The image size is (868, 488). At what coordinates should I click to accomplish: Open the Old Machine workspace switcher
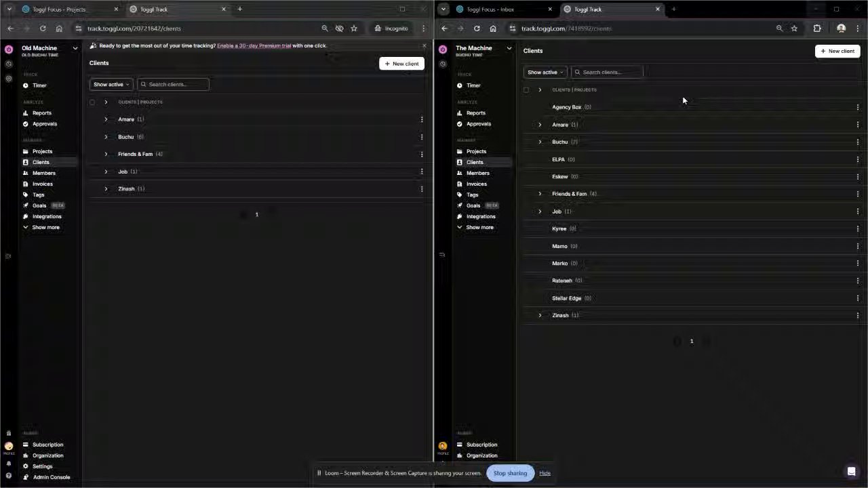(49, 50)
